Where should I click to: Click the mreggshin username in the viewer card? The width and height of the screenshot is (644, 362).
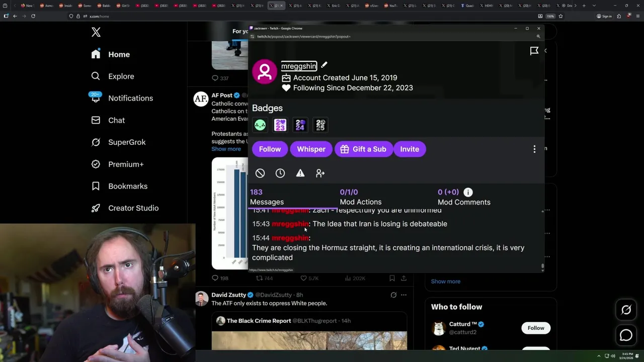click(299, 66)
